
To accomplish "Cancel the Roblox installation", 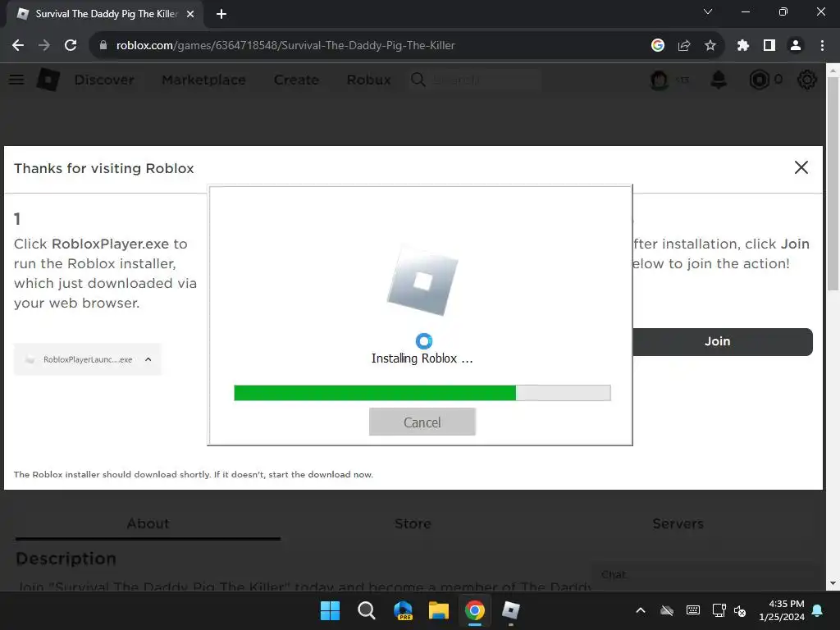I will (x=422, y=422).
